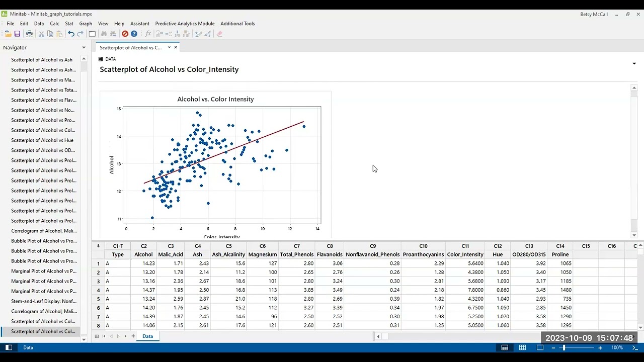Switch to output-only view icon

tap(540, 347)
